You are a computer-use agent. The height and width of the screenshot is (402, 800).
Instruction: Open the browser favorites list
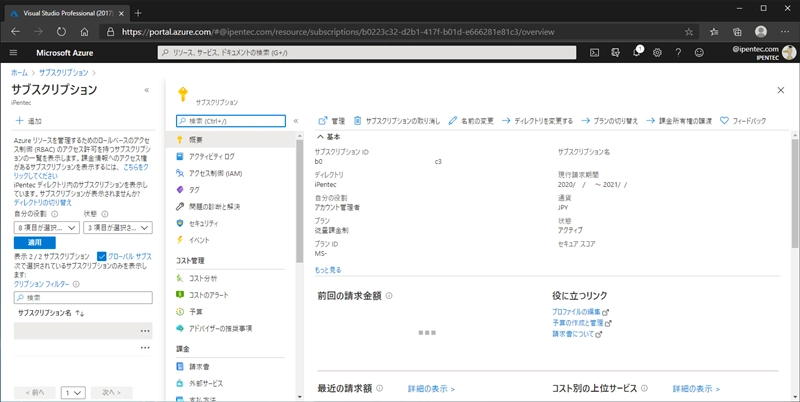[714, 32]
